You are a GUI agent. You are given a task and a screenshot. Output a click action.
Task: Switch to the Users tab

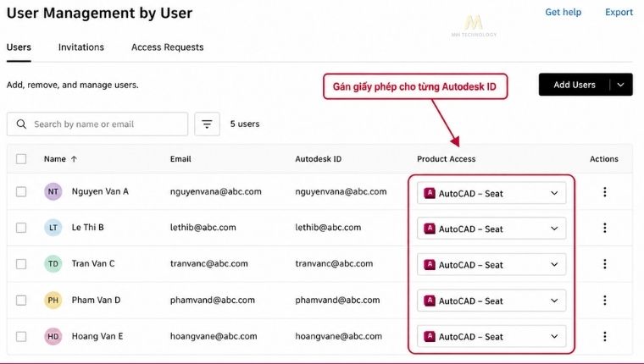[x=19, y=47]
